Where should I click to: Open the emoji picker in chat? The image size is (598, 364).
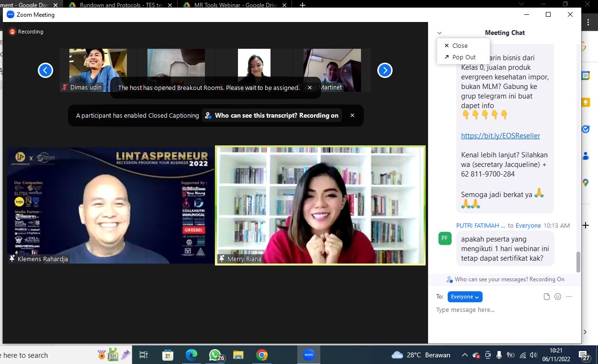coord(558,297)
